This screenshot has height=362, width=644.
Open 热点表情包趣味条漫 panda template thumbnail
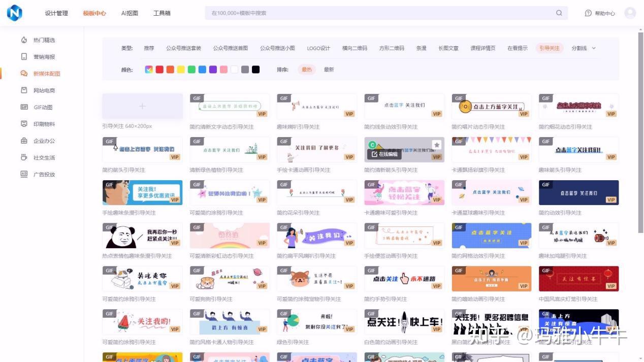(142, 236)
